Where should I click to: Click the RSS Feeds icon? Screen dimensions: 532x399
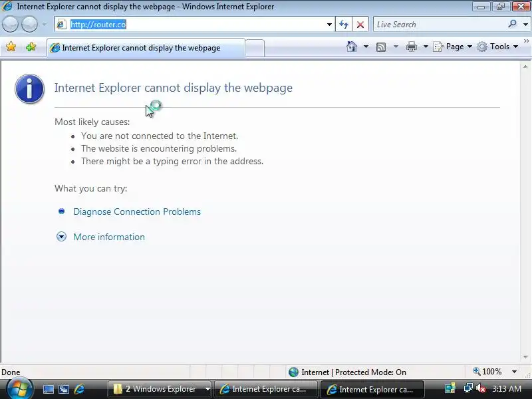[381, 47]
